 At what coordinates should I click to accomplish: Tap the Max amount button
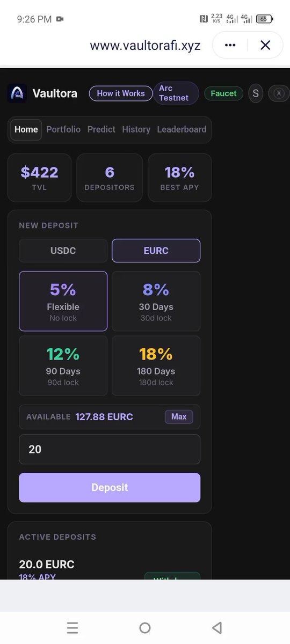[179, 417]
